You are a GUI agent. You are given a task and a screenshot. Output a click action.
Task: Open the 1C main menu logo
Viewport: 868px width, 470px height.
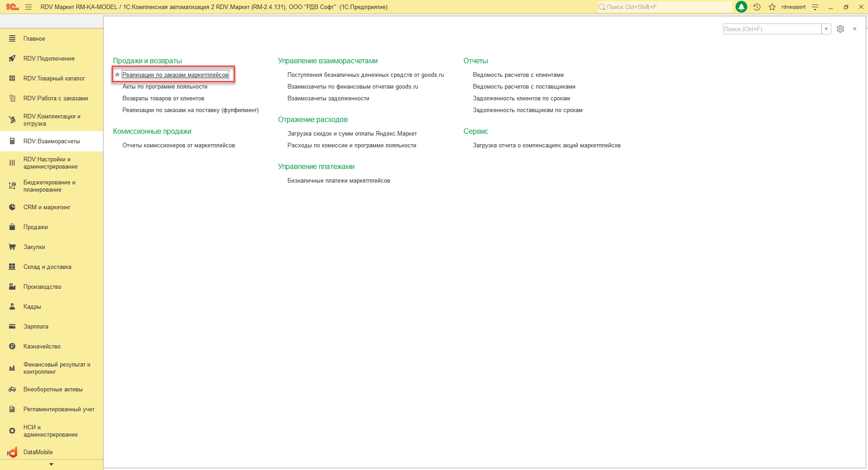click(12, 7)
